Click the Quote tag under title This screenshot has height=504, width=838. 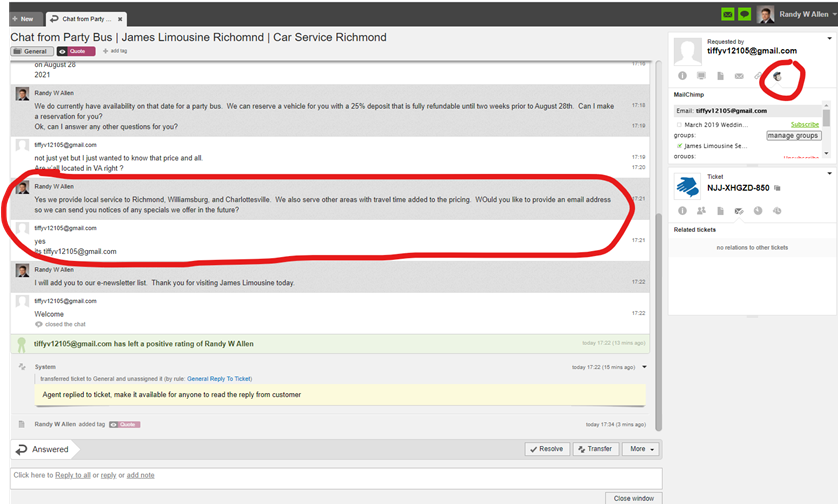[x=76, y=51]
